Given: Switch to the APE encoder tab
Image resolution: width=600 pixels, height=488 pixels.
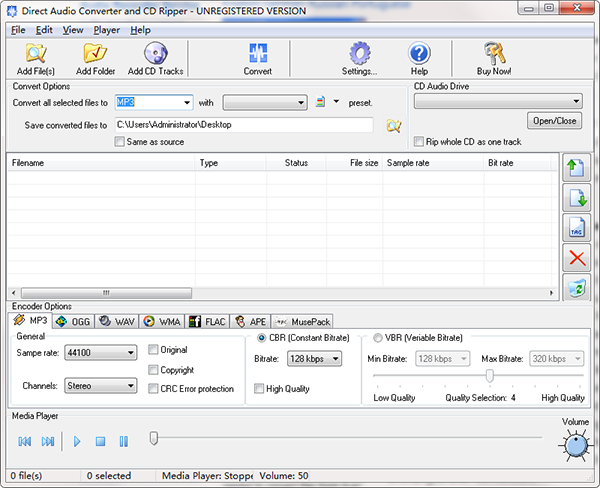Looking at the screenshot, I should [250, 322].
